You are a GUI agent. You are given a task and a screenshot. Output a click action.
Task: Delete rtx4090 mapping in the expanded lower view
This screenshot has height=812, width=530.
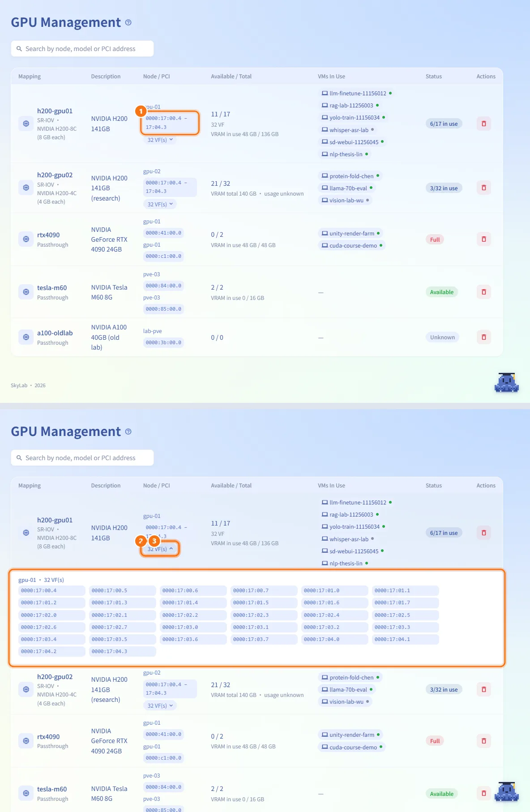(484, 741)
